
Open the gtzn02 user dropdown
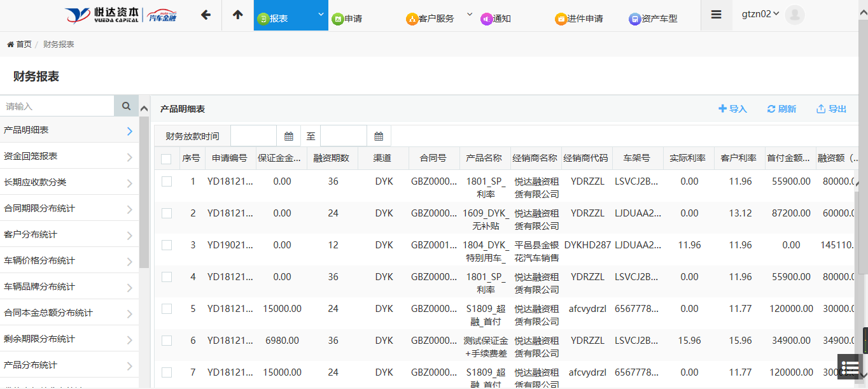(x=760, y=14)
